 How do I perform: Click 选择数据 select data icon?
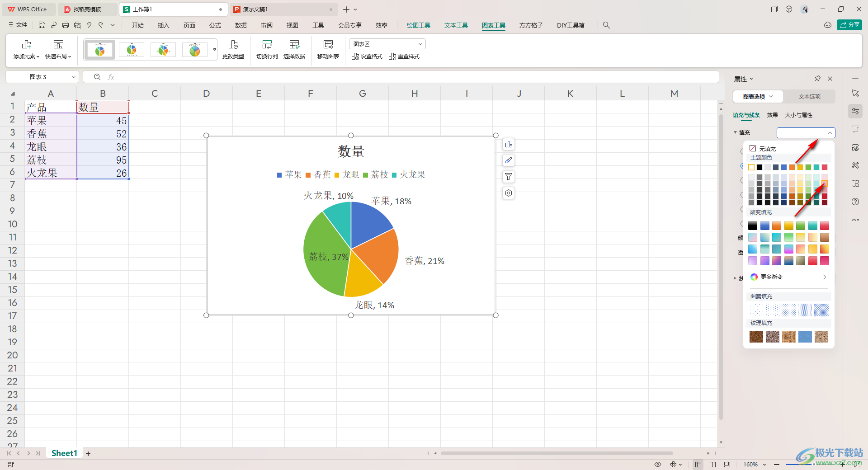point(294,50)
